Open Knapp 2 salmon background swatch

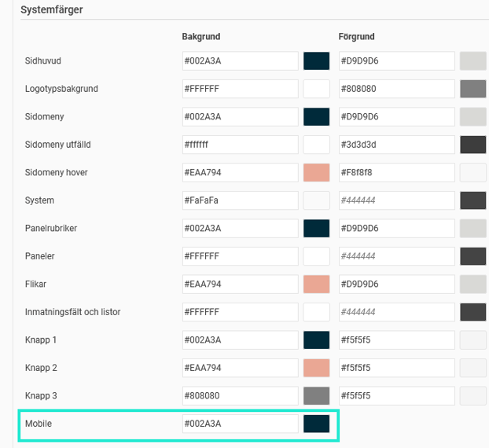coord(316,368)
